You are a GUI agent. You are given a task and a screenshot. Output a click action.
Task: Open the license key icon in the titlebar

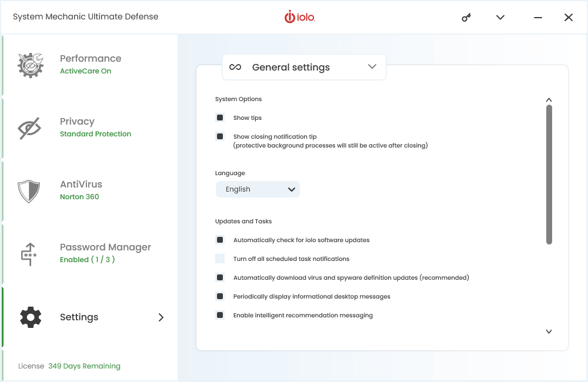[466, 17]
